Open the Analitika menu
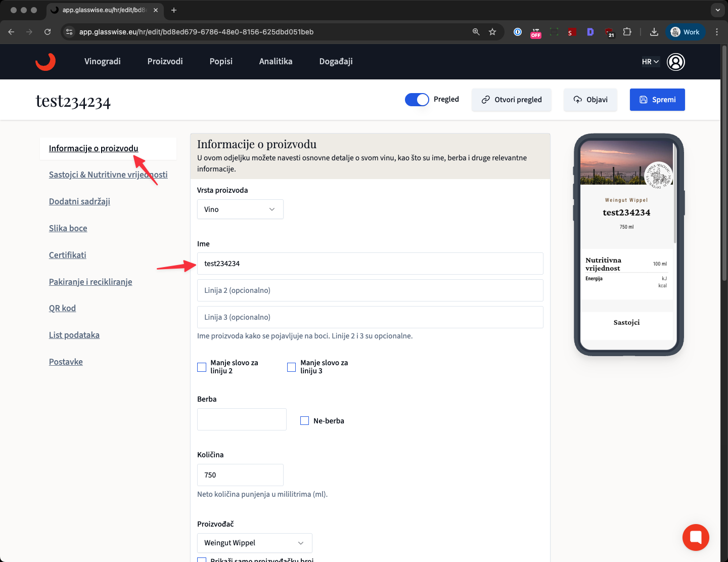 pos(276,61)
